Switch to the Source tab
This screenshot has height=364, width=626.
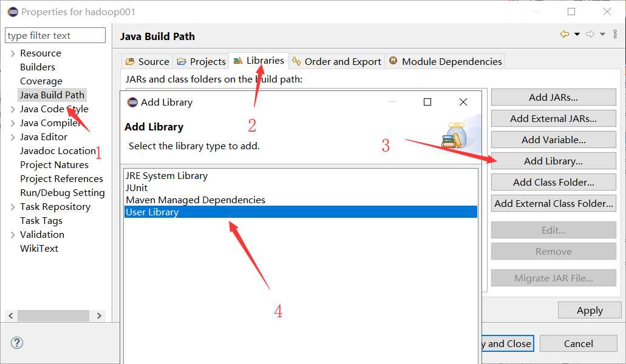(148, 61)
